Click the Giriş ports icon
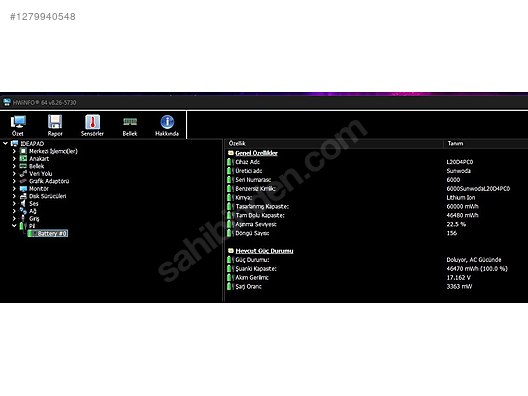 tap(23, 218)
